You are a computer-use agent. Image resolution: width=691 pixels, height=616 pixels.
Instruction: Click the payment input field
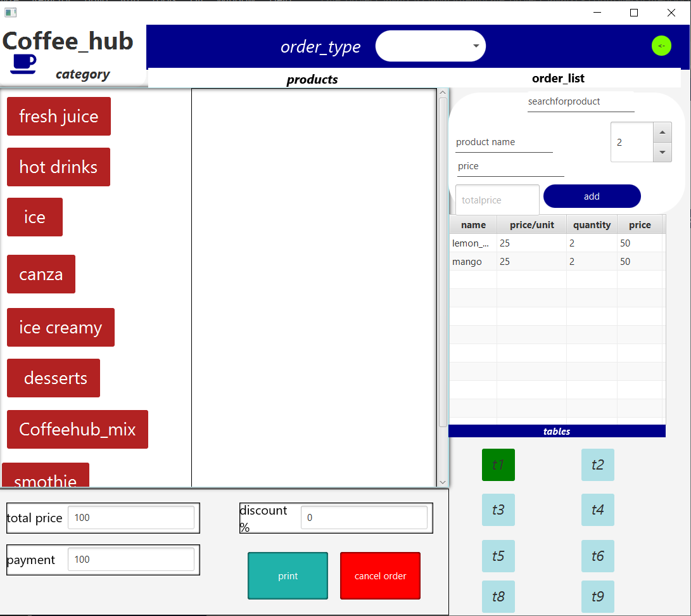[x=131, y=560]
